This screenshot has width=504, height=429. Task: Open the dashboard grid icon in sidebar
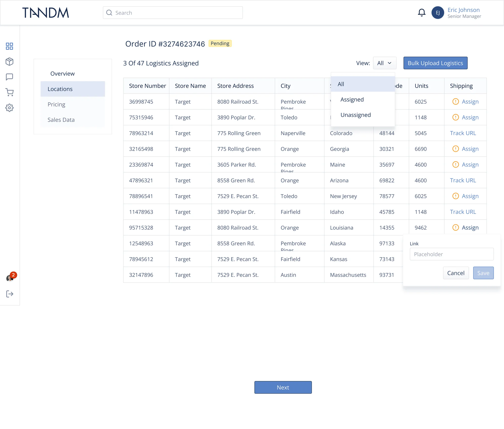click(x=9, y=46)
